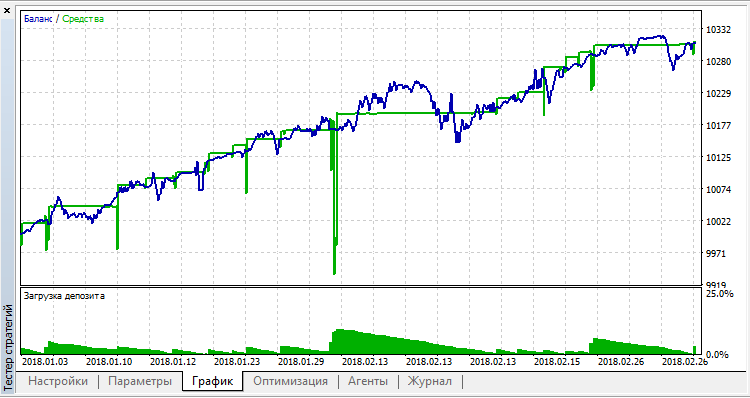This screenshot has height=398, width=750.
Task: Open the Оптимизация tab
Action: pos(290,381)
